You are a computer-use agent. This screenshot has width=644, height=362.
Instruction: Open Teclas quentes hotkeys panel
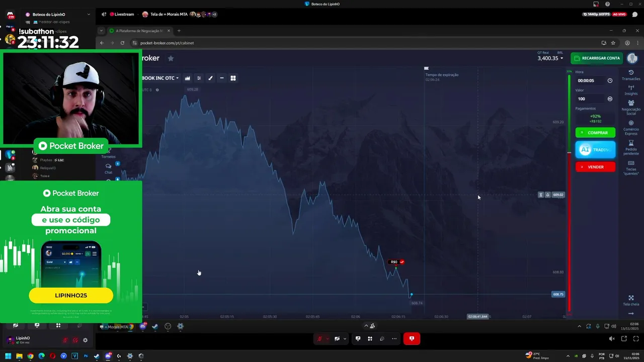coord(631,168)
